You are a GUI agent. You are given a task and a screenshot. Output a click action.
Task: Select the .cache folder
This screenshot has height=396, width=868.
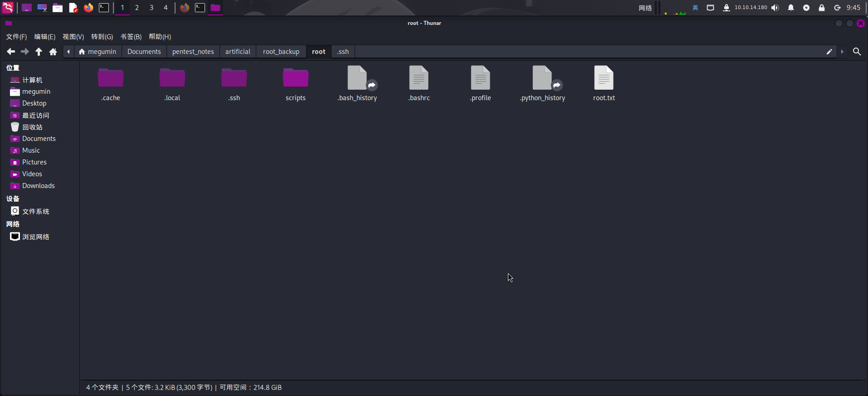click(x=111, y=84)
